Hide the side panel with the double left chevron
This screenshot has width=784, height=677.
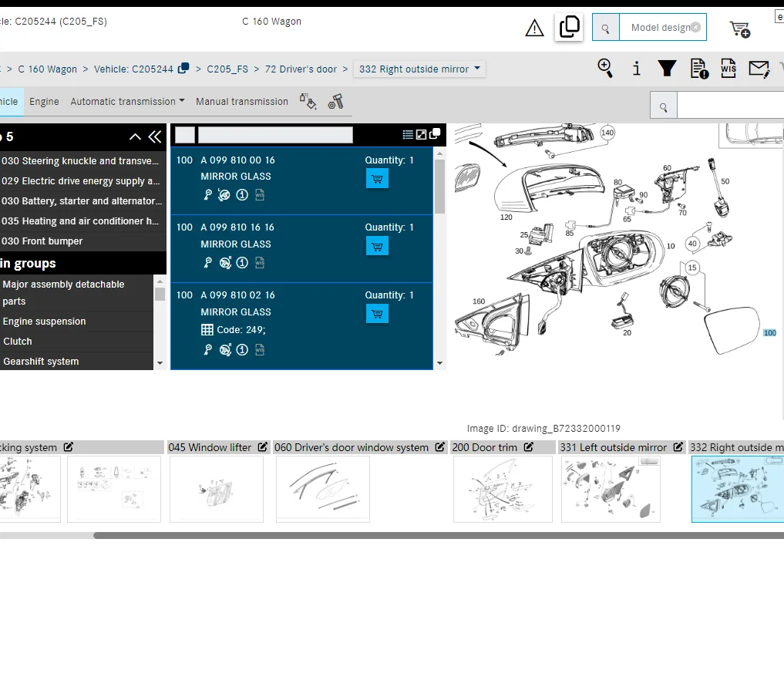(x=155, y=136)
